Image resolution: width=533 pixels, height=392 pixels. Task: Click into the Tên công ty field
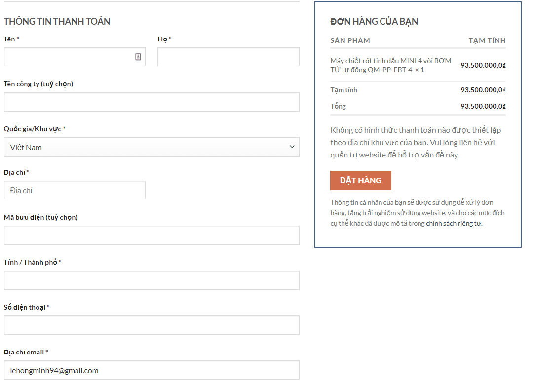tap(152, 102)
